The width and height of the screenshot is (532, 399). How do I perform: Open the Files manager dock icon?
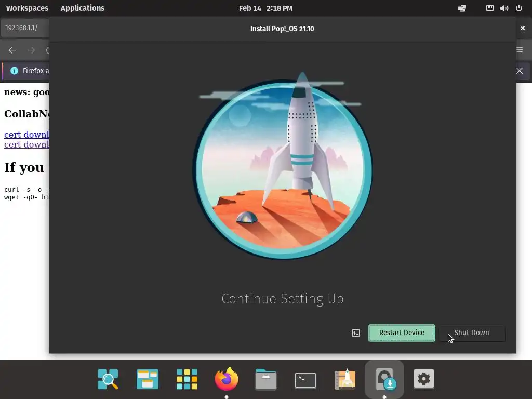click(265, 379)
